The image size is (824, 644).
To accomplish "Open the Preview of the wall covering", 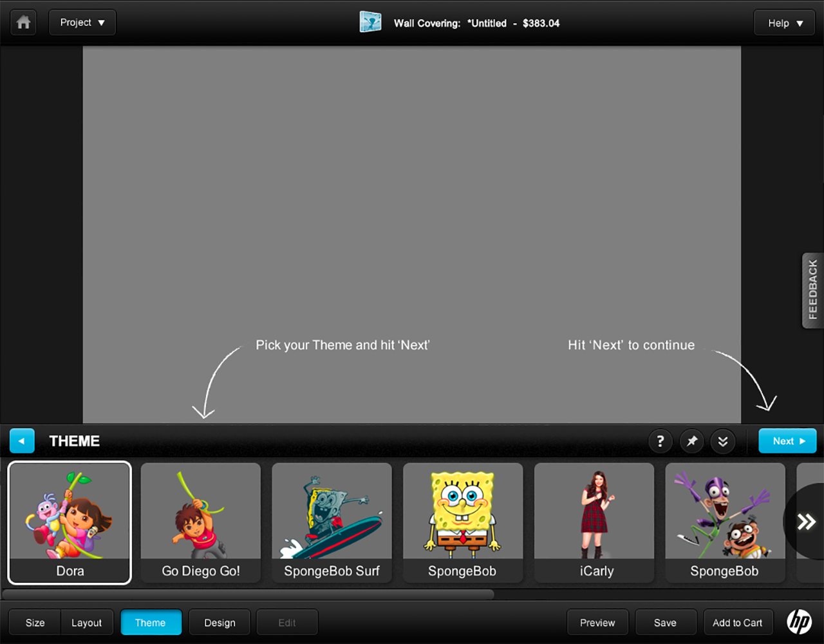I will point(597,623).
